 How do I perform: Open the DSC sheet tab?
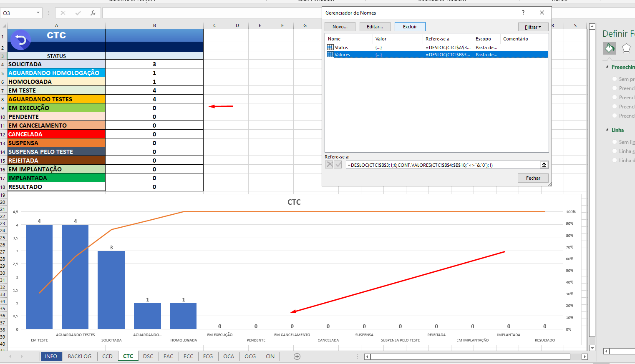coord(148,356)
